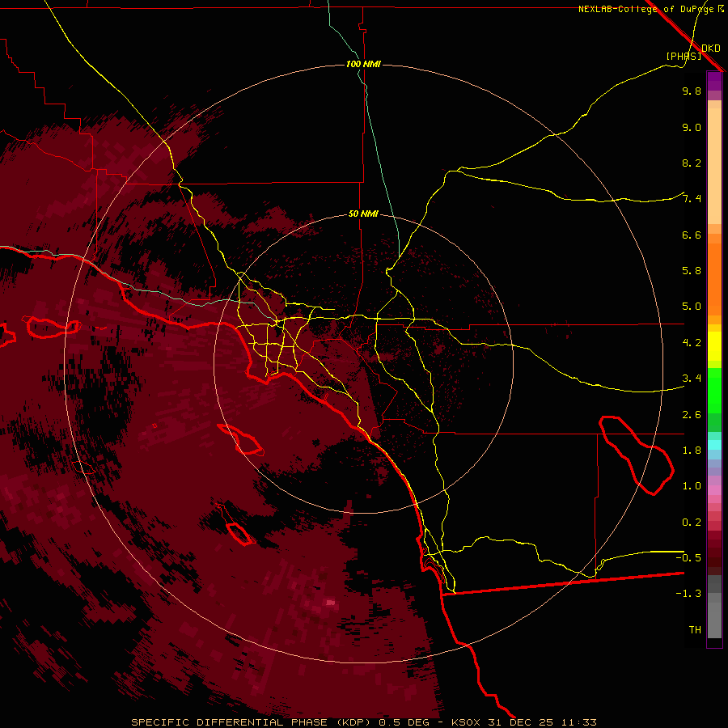Click the 0.5 DEG elevation text
The height and width of the screenshot is (728, 728).
(x=404, y=722)
